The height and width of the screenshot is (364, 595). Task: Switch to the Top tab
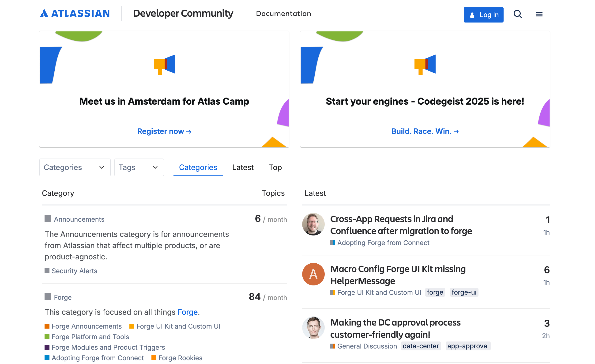[275, 167]
